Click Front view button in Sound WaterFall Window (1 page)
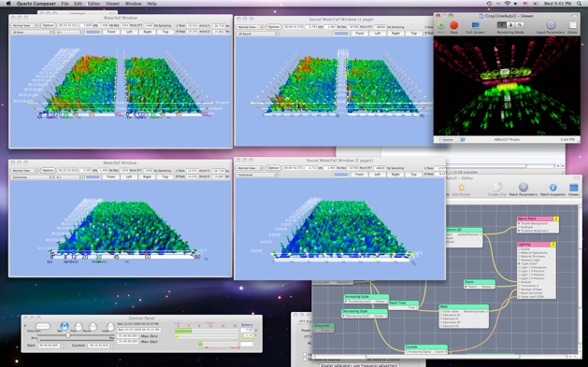The image size is (588, 367). click(360, 34)
